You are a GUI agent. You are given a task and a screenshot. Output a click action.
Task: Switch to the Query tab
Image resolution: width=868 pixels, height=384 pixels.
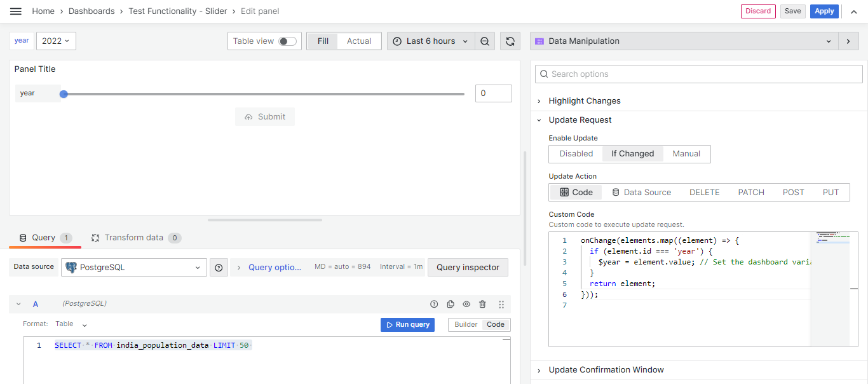pos(45,238)
